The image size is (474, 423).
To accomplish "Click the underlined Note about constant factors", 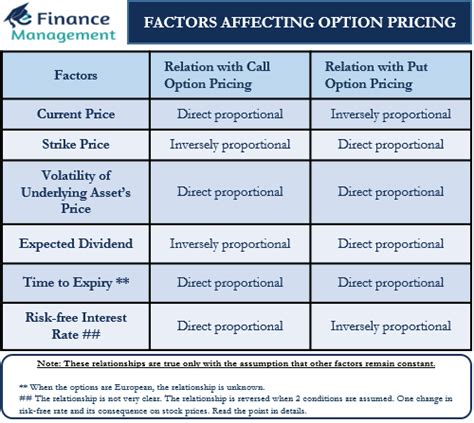I will [236, 364].
